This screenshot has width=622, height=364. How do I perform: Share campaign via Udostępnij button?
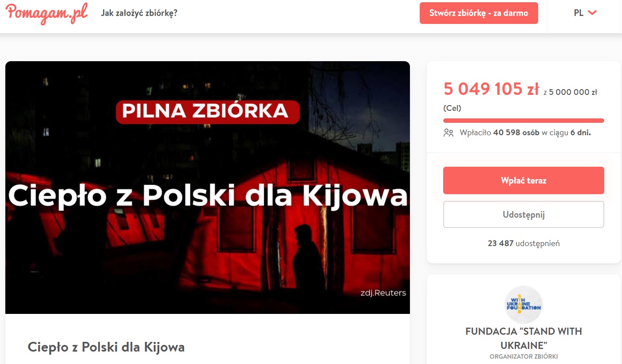click(524, 215)
